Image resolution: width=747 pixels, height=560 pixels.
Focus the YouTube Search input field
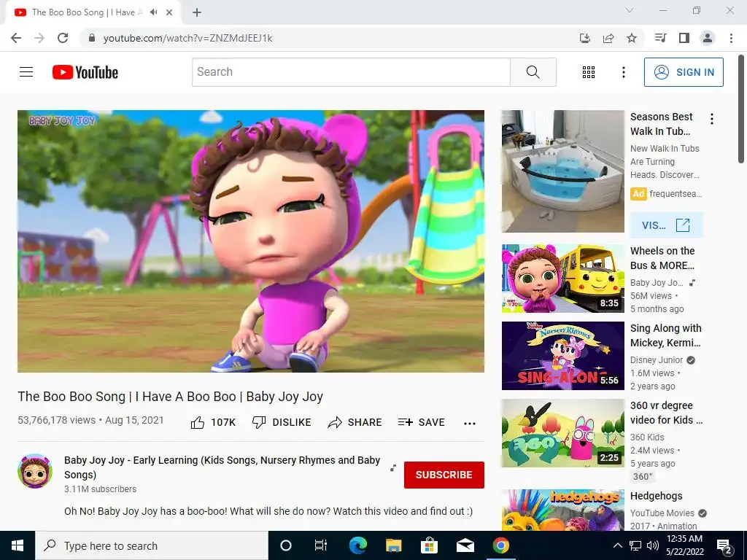(x=351, y=72)
